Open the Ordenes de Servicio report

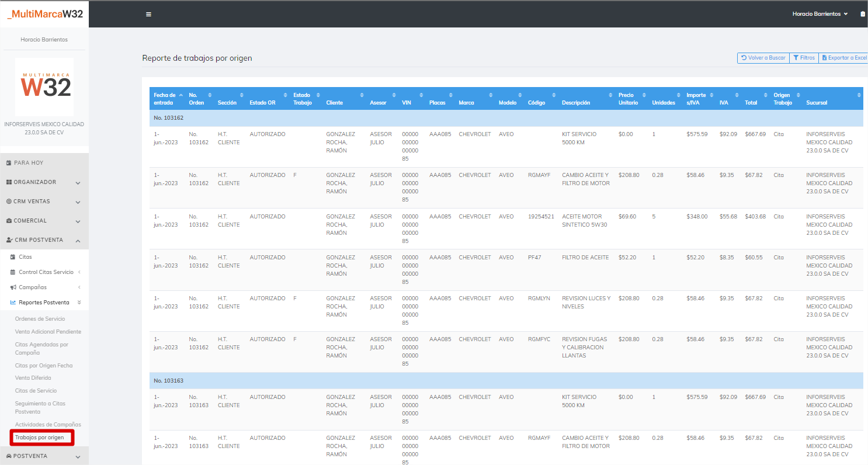pos(40,319)
